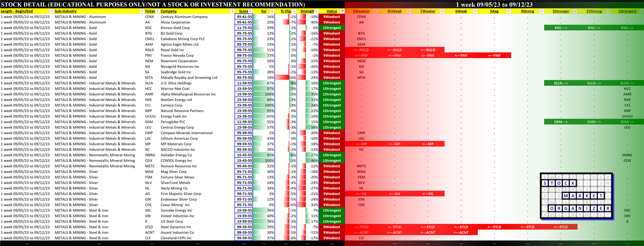The height and width of the screenshot is (246, 644).
Task: Select the U.S. Silica Holdings cell
Action: (x=197, y=83)
